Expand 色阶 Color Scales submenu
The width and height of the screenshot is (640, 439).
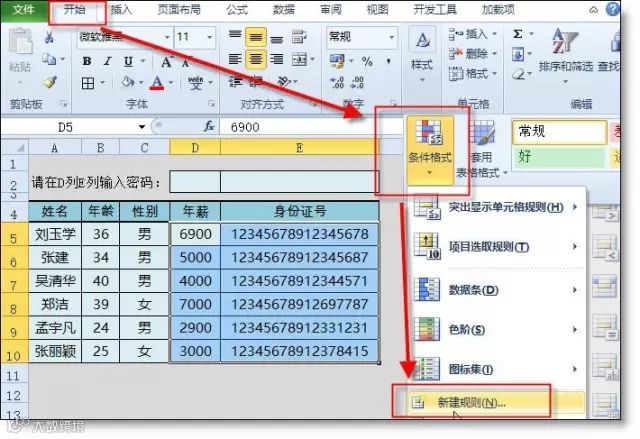point(498,329)
